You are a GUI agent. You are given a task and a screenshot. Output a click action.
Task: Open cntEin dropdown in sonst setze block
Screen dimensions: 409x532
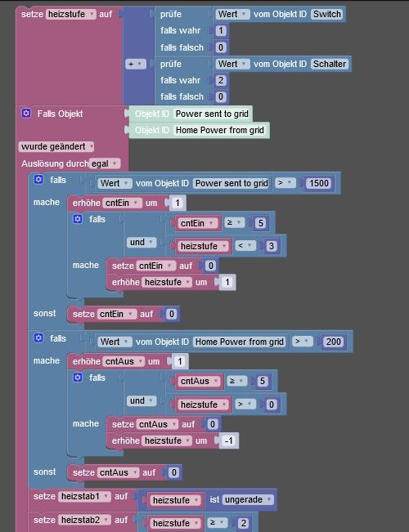[117, 314]
